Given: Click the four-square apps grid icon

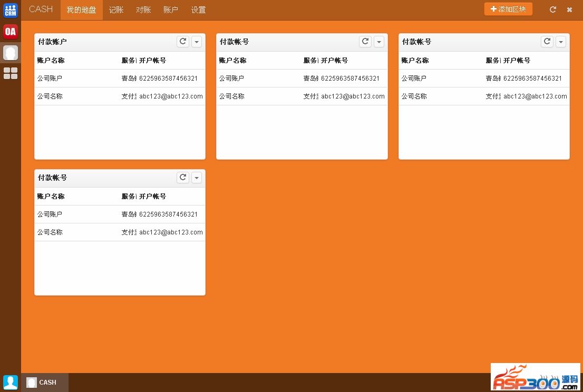Looking at the screenshot, I should click(11, 73).
